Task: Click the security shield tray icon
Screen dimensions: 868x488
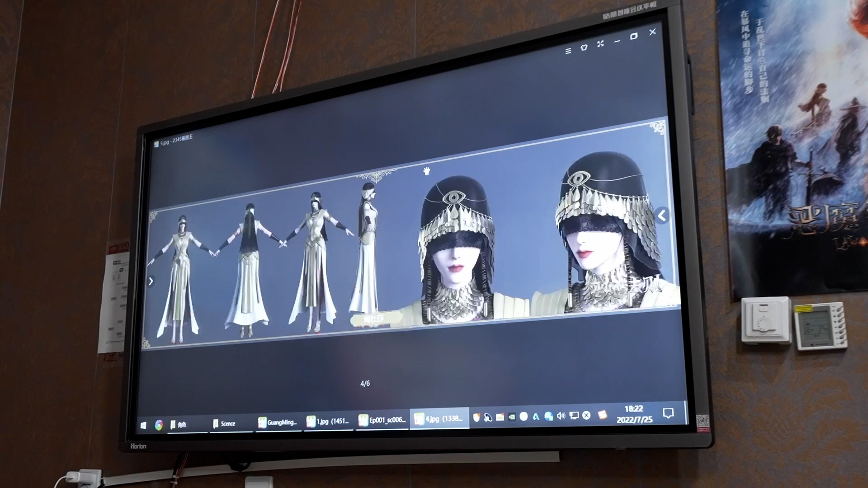Action: click(476, 418)
